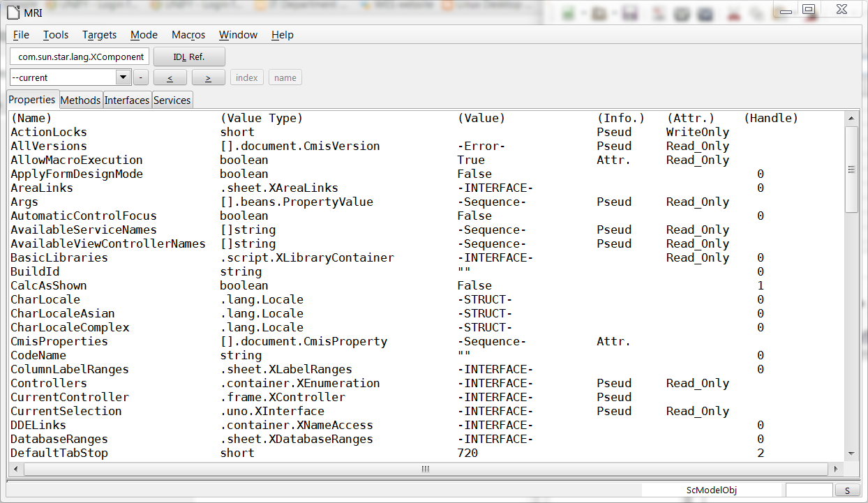
Task: Select the CharLocaleComplex property
Action: 70,327
